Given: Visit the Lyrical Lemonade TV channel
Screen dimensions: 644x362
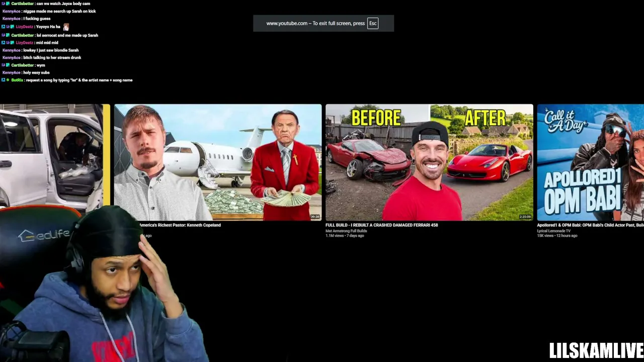Looking at the screenshot, I should click(x=554, y=231).
